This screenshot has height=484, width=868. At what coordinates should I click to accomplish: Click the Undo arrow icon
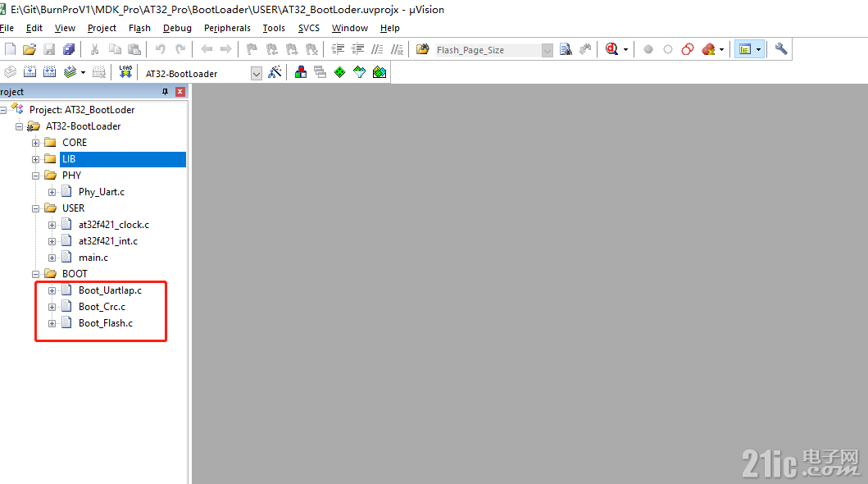pos(161,50)
